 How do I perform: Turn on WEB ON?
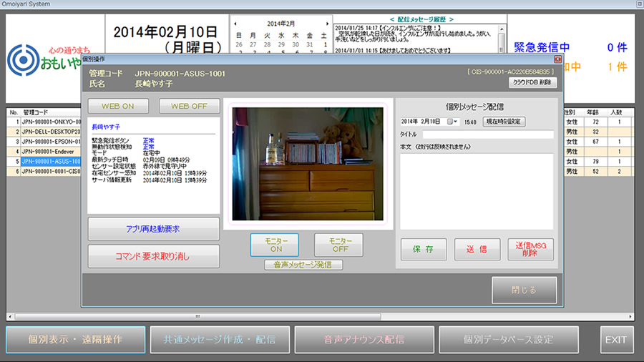click(x=118, y=106)
